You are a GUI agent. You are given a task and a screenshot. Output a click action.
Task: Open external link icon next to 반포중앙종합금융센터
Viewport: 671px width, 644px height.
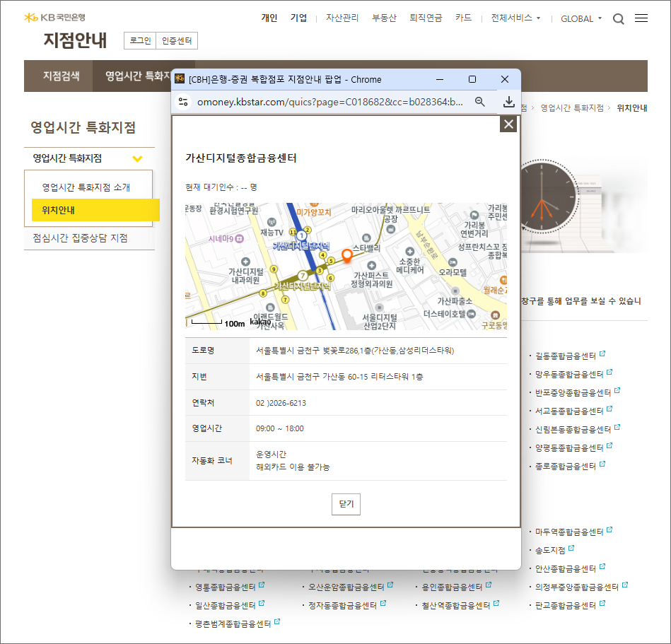pos(617,391)
